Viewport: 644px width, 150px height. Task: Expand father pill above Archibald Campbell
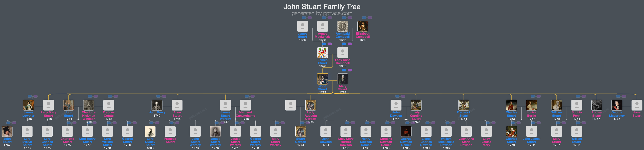coord(344,18)
